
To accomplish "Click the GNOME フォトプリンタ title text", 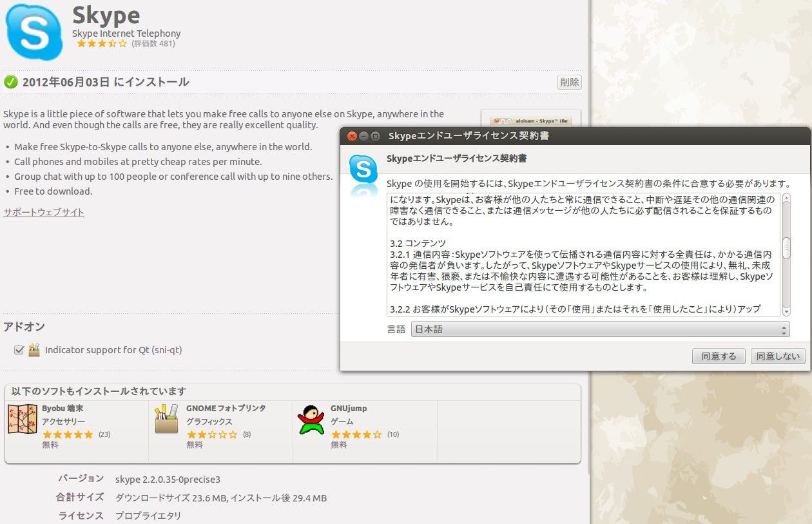I will point(226,409).
